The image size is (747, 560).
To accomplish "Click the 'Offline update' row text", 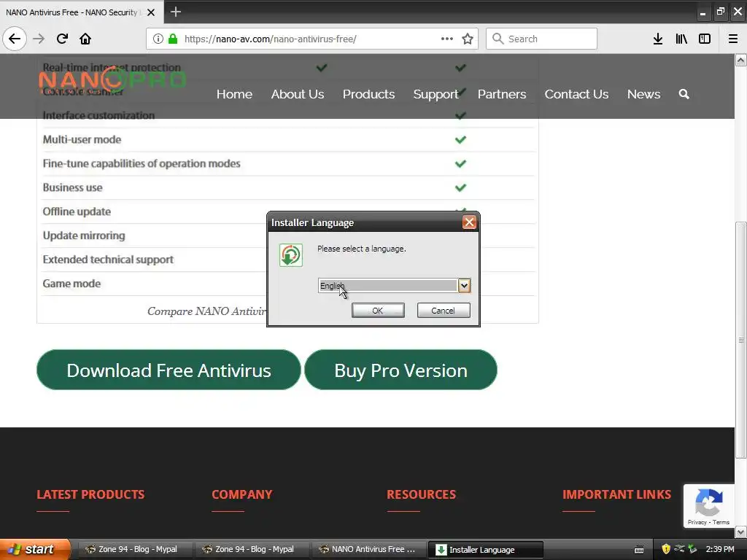I will tap(77, 211).
